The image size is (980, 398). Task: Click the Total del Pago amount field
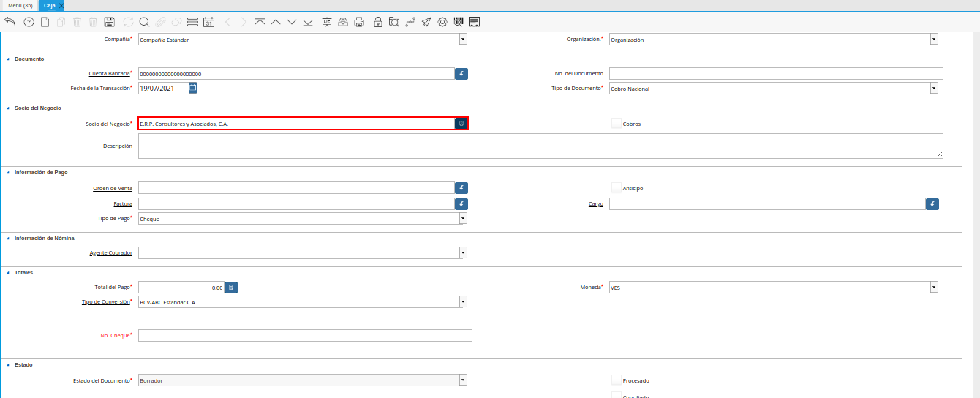coord(181,288)
